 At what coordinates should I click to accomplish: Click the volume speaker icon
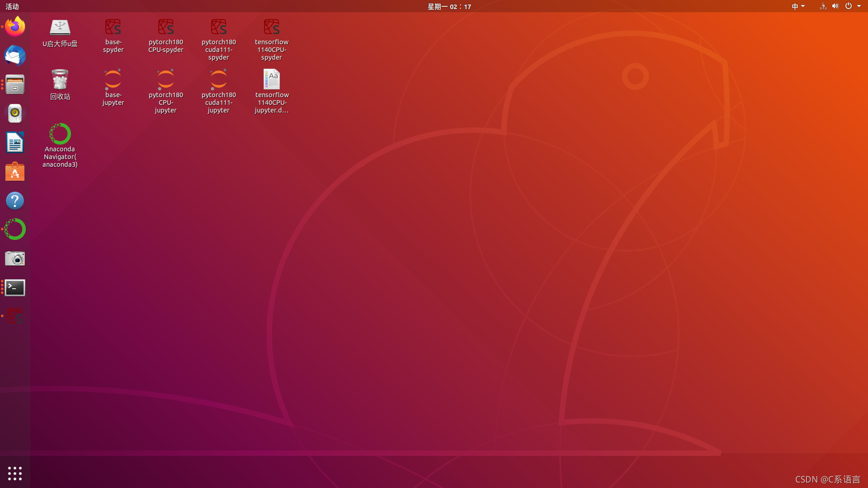pyautogui.click(x=835, y=6)
